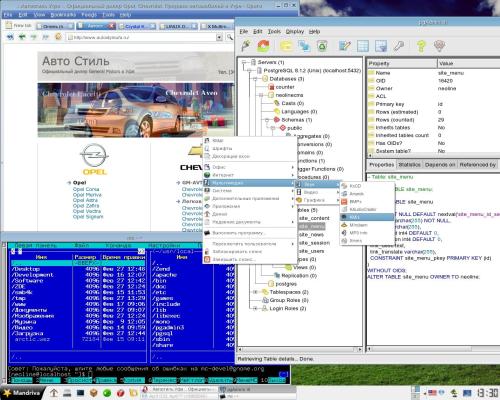This screenshot has width=500, height=400.
Task: Click the yellow question mark hint icon
Action: 421,46
